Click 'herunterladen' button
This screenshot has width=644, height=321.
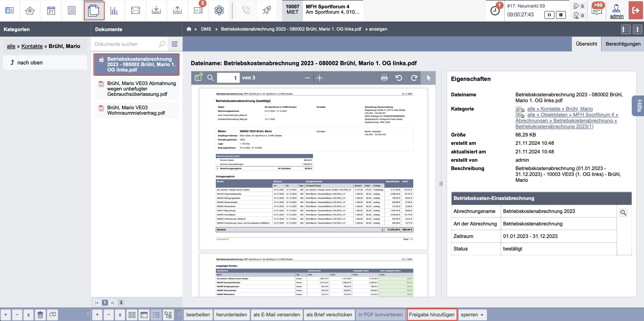231,315
